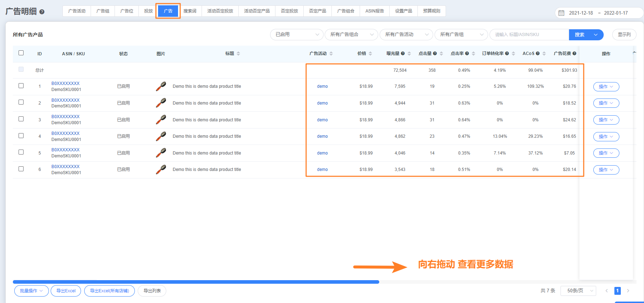Go to next page arrow in pagination
This screenshot has height=303, width=644.
(628, 291)
